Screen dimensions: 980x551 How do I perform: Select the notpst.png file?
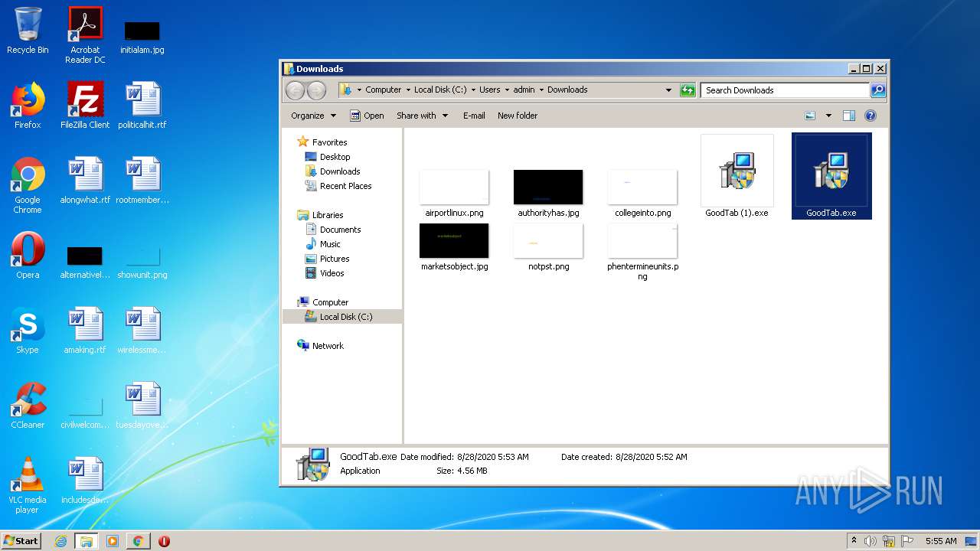click(548, 247)
